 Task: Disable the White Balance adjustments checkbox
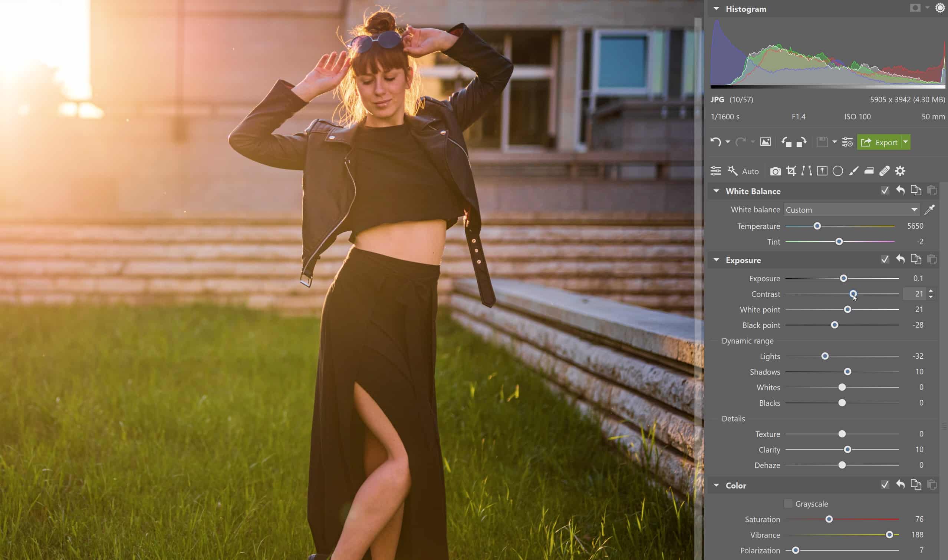click(x=885, y=190)
